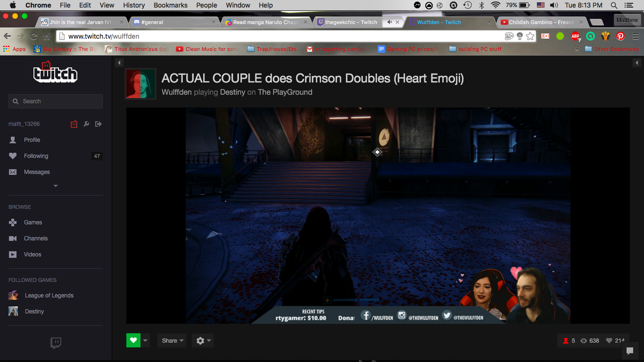The width and height of the screenshot is (644, 362).
Task: Expand the sidebar more-items arrow under Messages
Action: [56, 186]
